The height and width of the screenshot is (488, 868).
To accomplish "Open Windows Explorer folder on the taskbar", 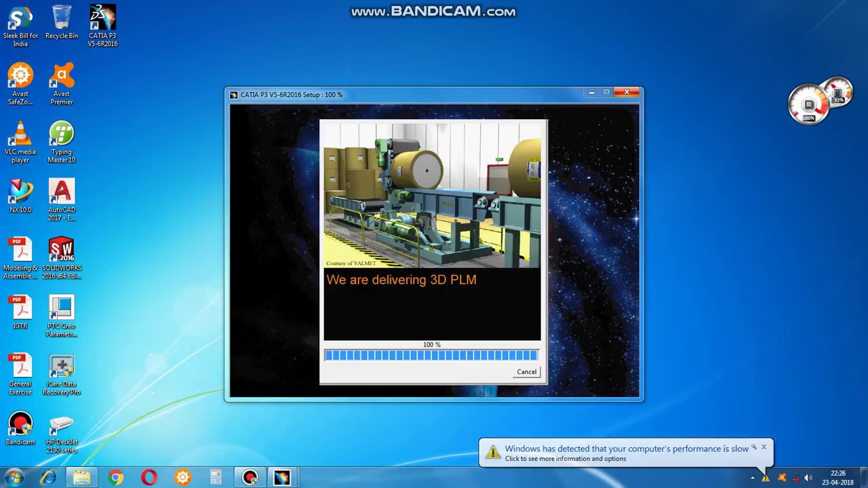I will click(x=81, y=478).
